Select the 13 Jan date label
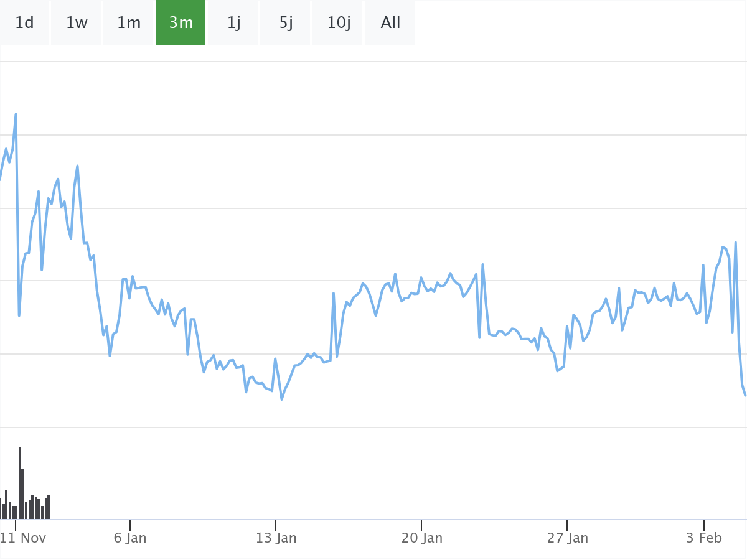 [276, 538]
